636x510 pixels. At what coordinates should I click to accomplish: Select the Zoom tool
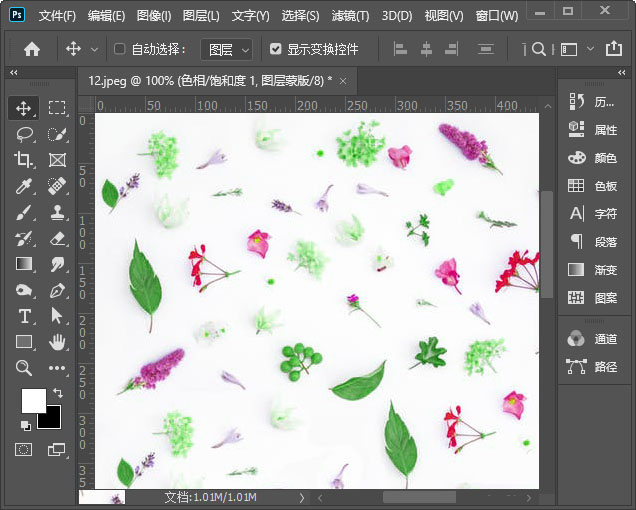[24, 368]
